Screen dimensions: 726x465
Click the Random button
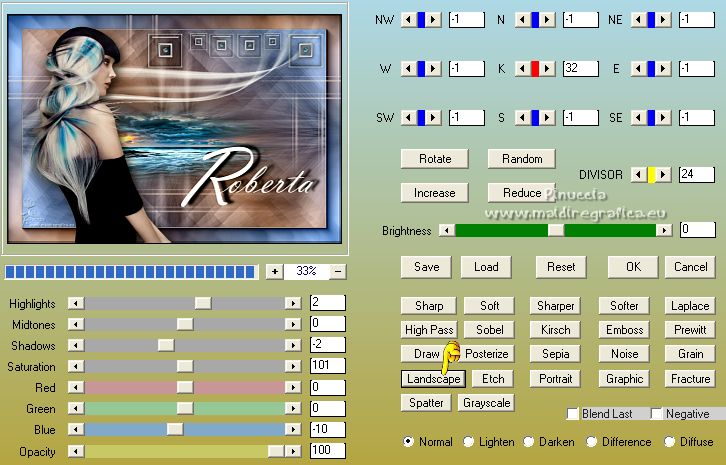point(522,159)
